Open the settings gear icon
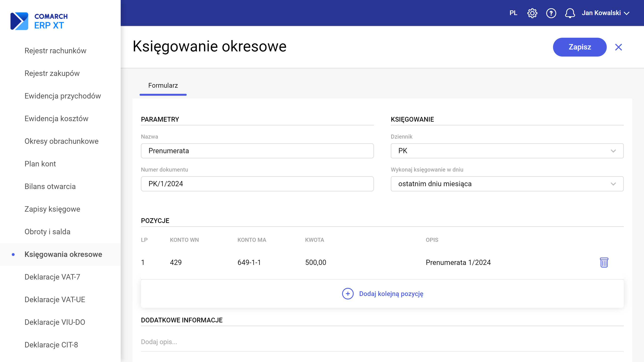The image size is (644, 362). (x=532, y=13)
